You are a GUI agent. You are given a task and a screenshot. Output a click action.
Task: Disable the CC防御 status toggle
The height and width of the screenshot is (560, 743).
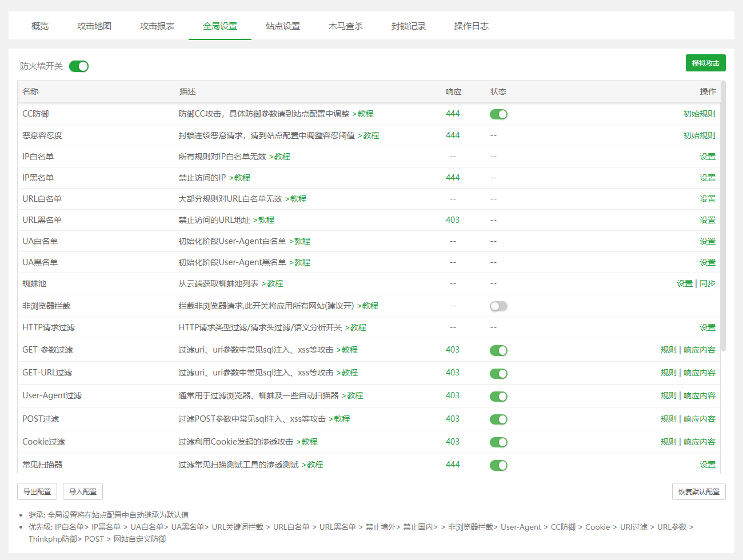point(498,114)
